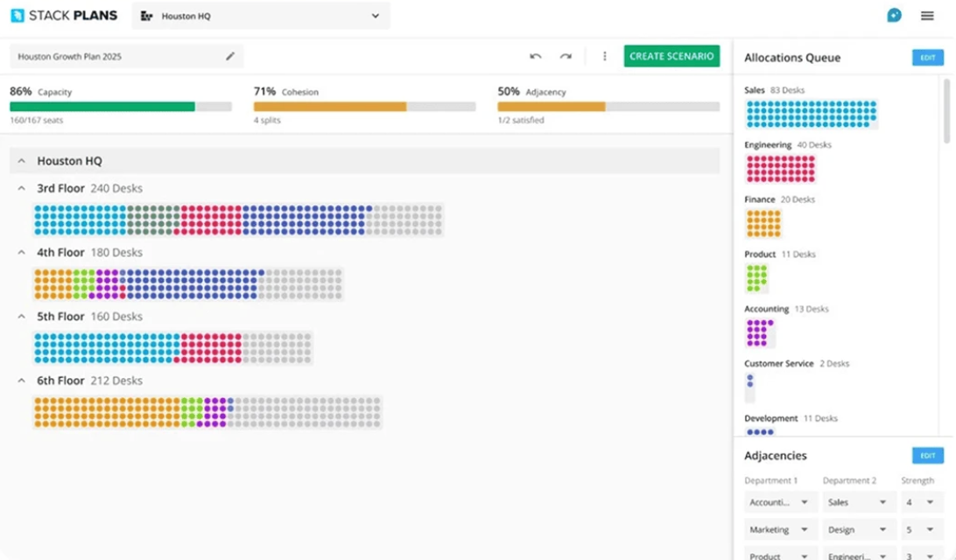Select the Product 11 desks green block
The image size is (956, 560).
tap(756, 278)
